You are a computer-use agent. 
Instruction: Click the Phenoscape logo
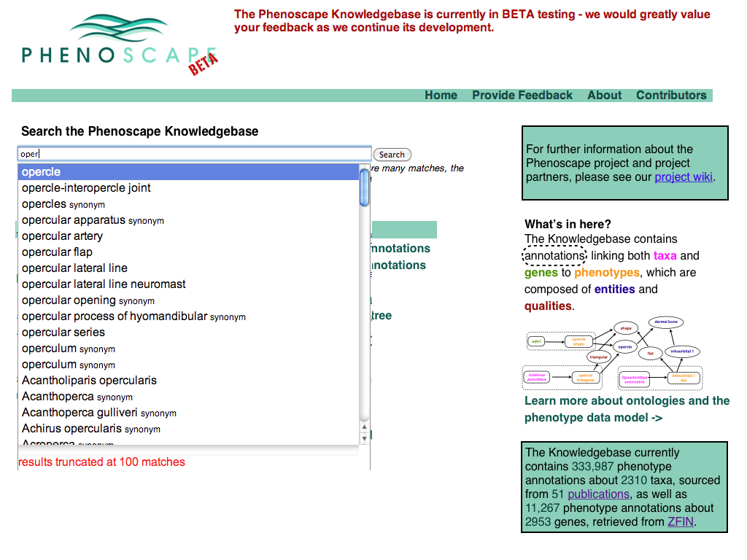(120, 44)
